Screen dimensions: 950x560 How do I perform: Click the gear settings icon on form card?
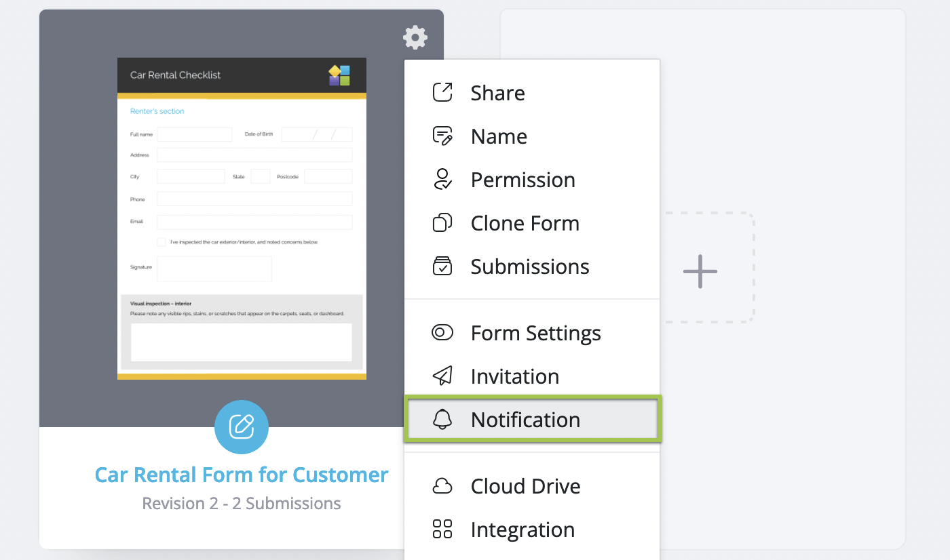(x=415, y=37)
